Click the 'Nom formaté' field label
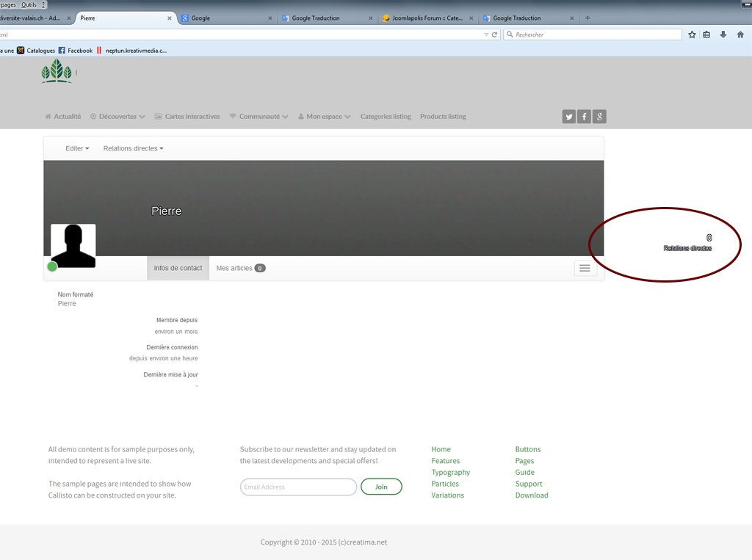 pos(76,294)
